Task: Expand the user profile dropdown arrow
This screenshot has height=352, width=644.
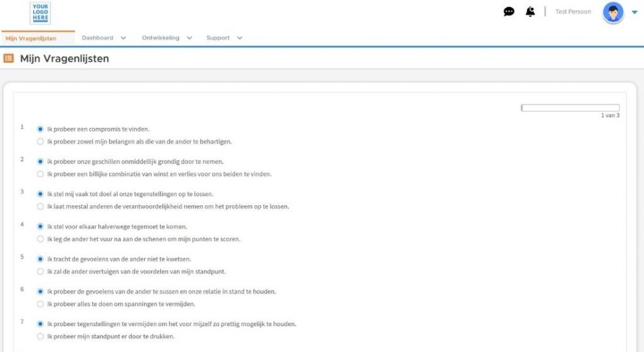Action: click(634, 12)
